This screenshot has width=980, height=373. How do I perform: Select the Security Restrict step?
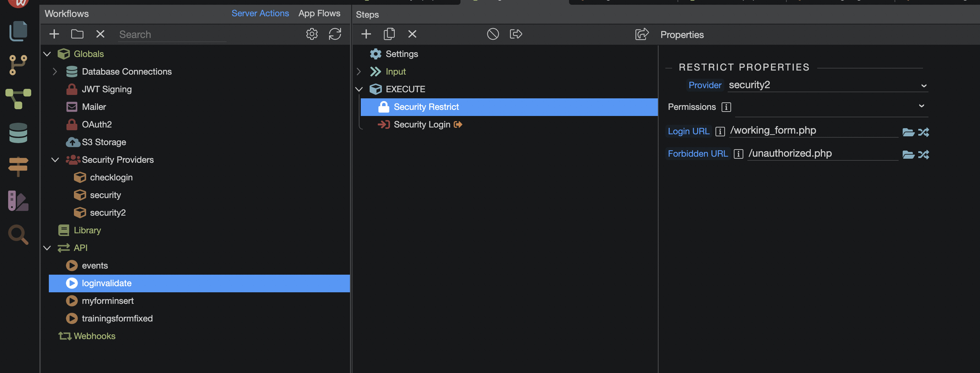(509, 107)
